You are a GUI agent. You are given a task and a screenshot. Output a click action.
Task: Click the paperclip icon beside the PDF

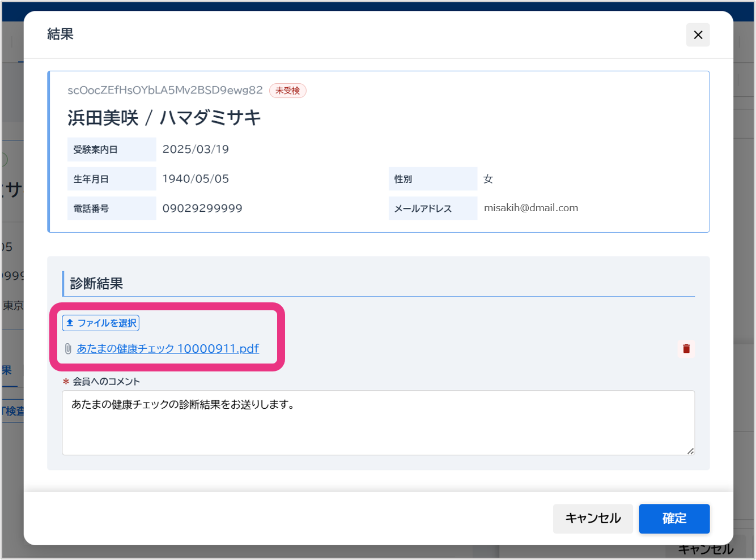click(68, 349)
